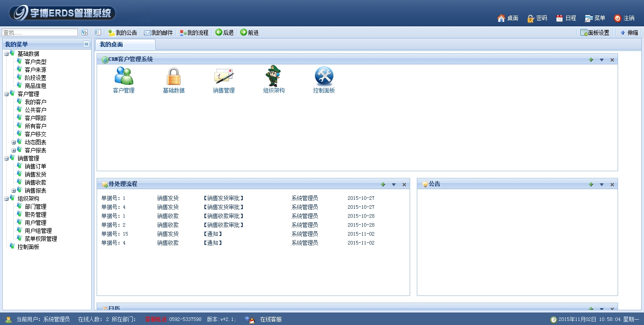Select 客户来源 in the menu tree
This screenshot has height=325, width=644.
click(x=35, y=70)
